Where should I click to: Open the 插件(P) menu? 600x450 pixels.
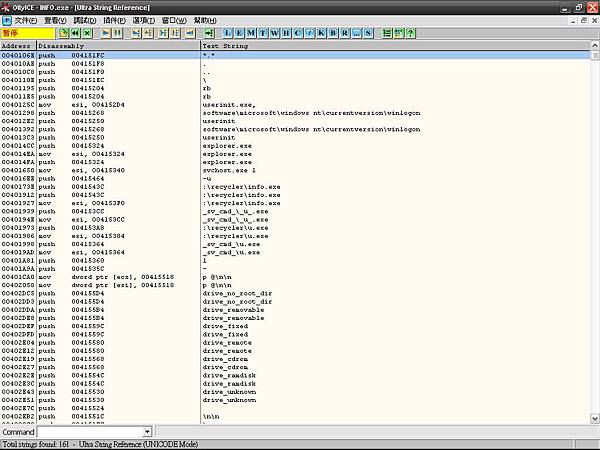coord(114,20)
